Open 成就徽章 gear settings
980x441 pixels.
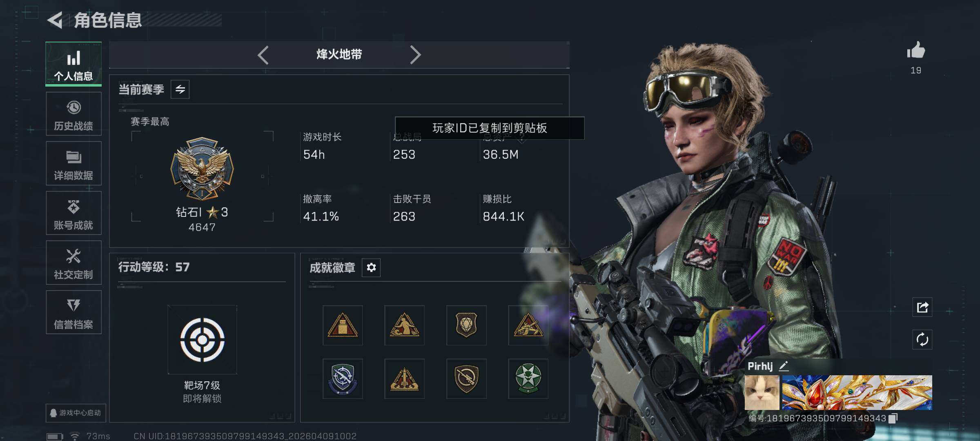(371, 267)
